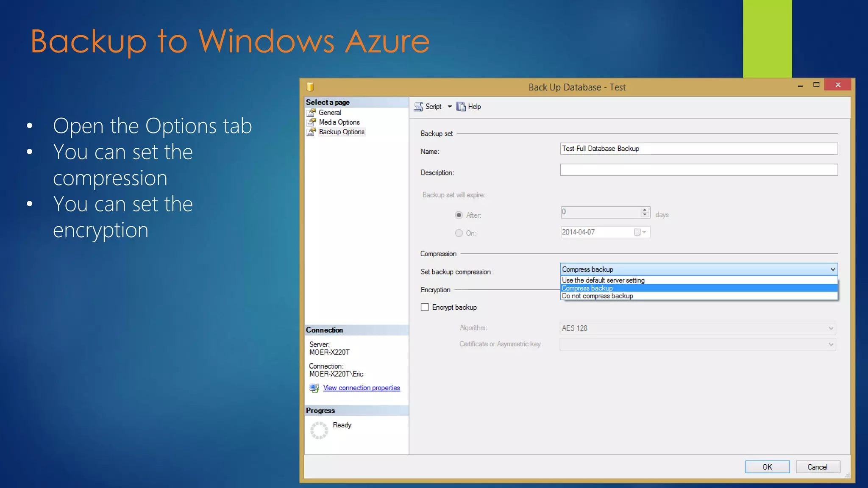Click the General page icon

point(312,113)
